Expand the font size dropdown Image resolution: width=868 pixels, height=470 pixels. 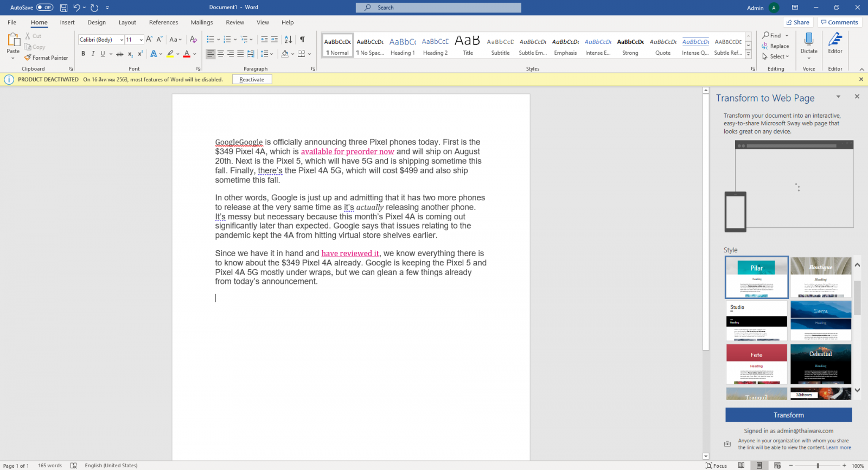click(141, 40)
